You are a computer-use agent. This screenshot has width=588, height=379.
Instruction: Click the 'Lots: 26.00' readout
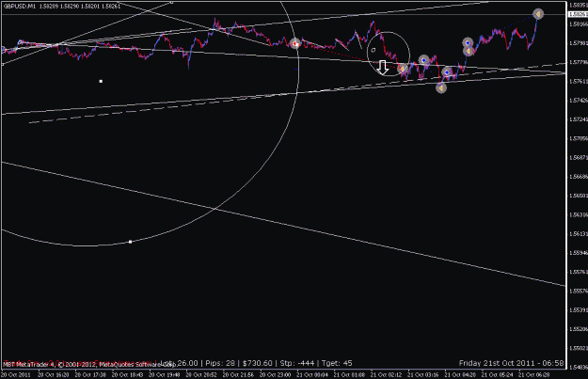pyautogui.click(x=179, y=363)
